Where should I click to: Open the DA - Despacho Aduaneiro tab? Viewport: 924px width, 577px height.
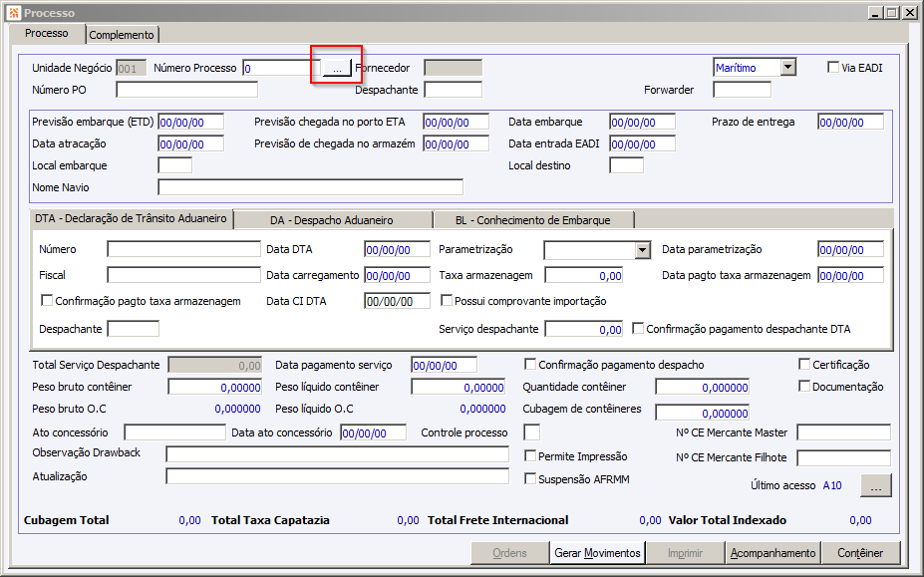[332, 220]
